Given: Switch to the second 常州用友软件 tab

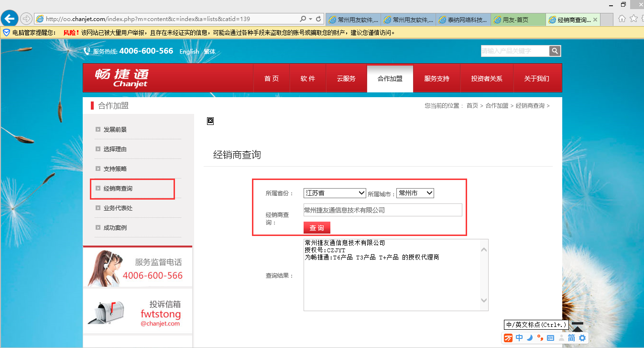Looking at the screenshot, I should 409,20.
